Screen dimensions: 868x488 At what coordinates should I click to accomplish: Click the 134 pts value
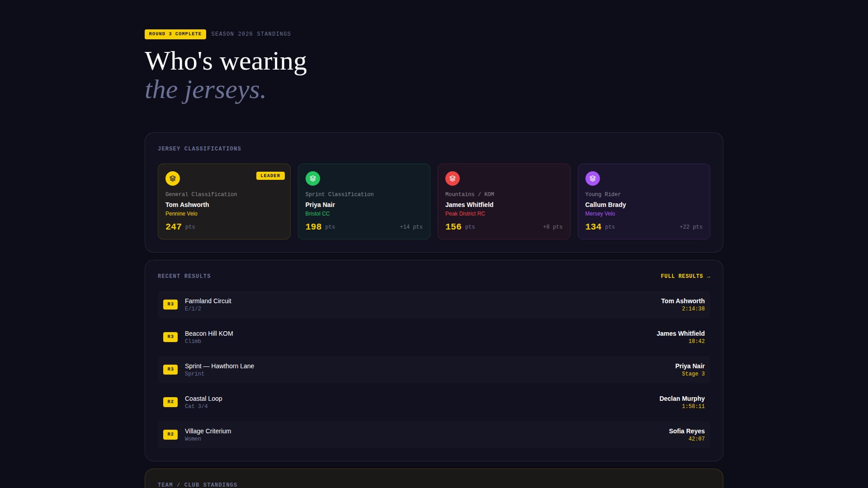click(600, 227)
